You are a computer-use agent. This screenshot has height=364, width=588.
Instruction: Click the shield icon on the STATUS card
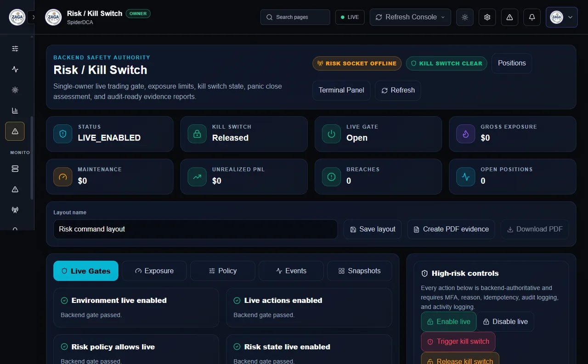[63, 134]
